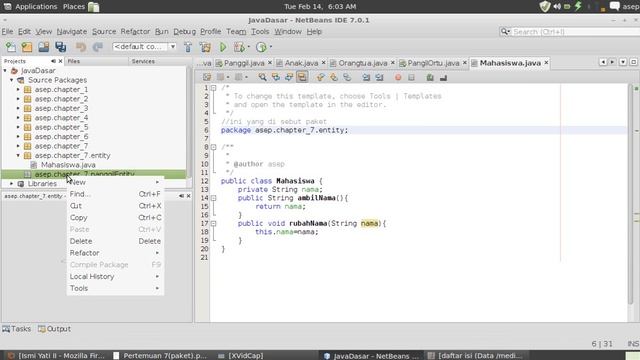
Task: Open Profile Main Project dropdown arrow
Action: 271,47
